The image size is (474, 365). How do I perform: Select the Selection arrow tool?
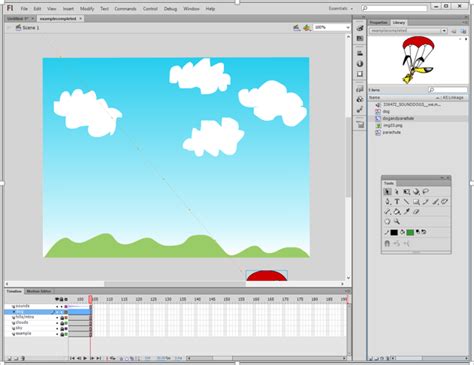(x=387, y=192)
